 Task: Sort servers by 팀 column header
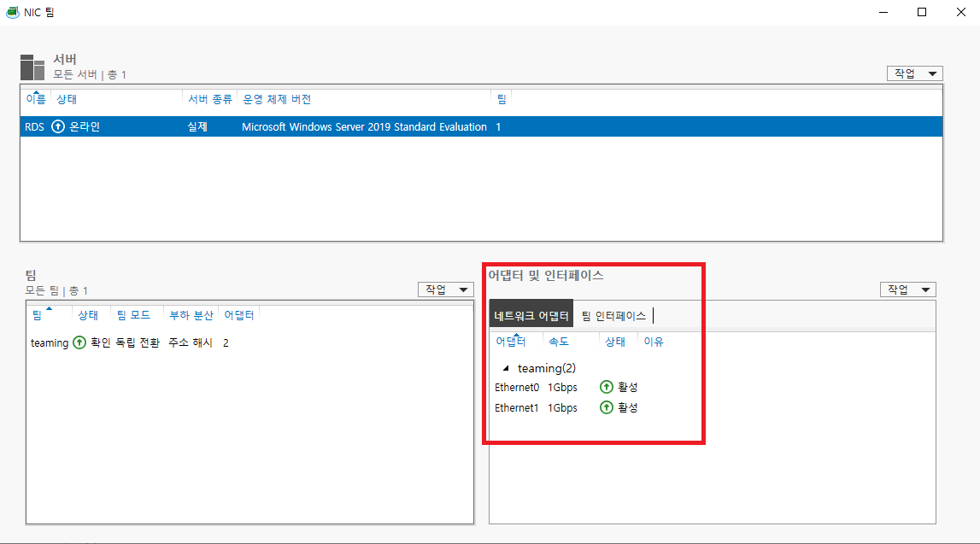point(502,99)
